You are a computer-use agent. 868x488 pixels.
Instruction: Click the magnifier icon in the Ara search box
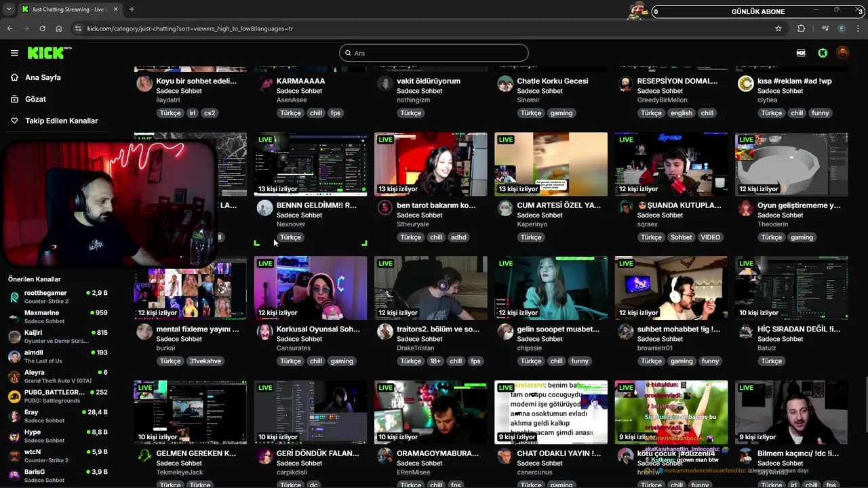click(348, 53)
